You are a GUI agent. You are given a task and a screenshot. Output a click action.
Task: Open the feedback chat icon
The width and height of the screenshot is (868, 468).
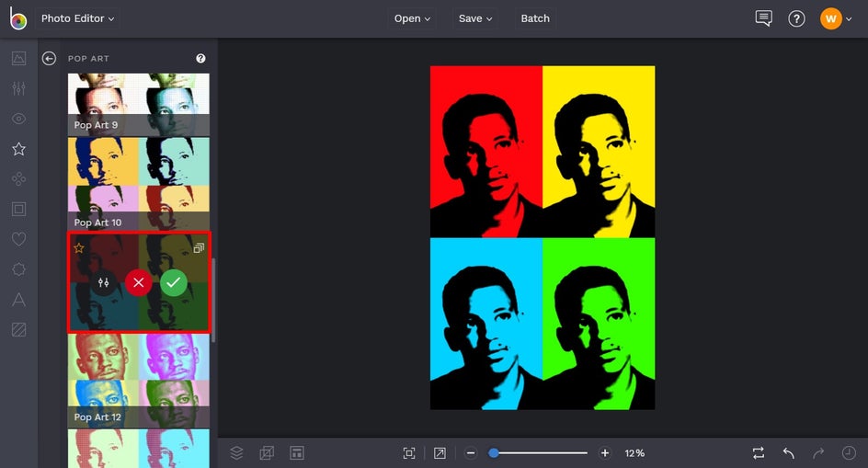(x=763, y=18)
